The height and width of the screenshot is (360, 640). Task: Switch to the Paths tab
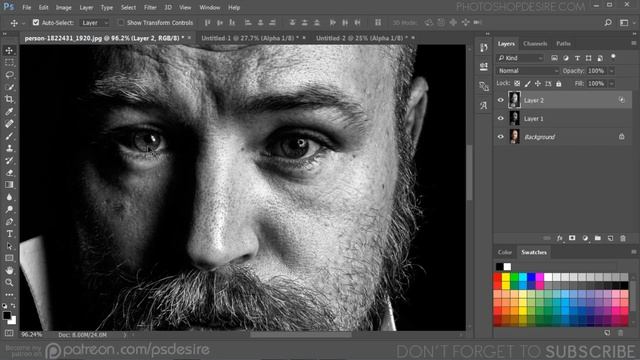coord(563,44)
